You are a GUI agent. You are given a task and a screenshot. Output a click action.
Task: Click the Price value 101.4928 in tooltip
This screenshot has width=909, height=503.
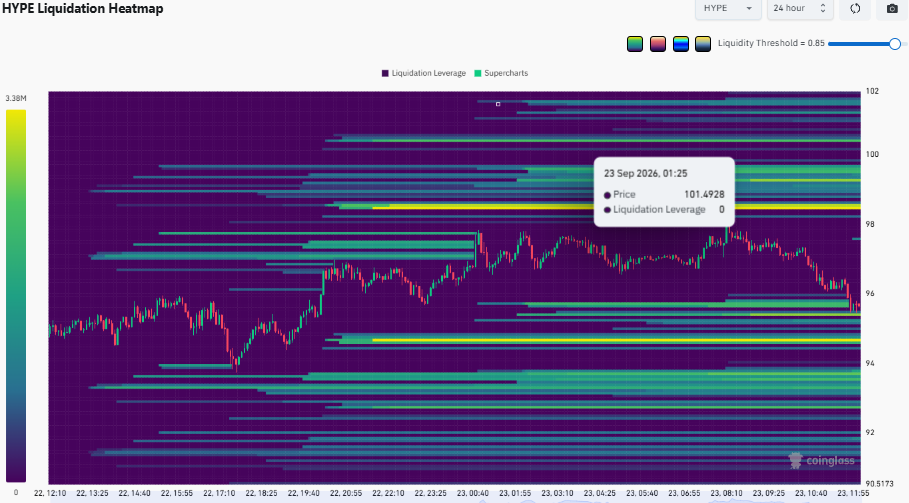click(x=704, y=195)
